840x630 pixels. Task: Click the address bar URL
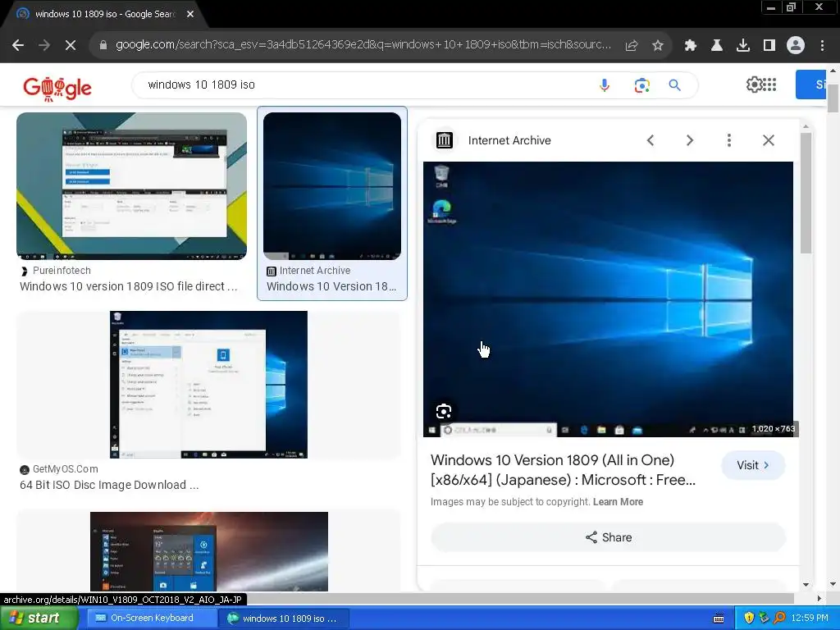click(x=363, y=45)
